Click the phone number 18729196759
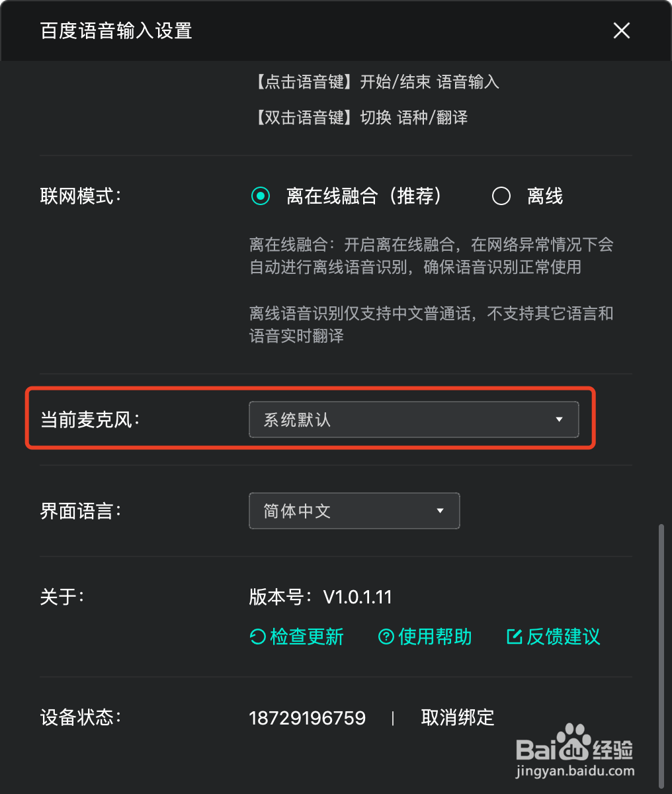 click(x=308, y=717)
